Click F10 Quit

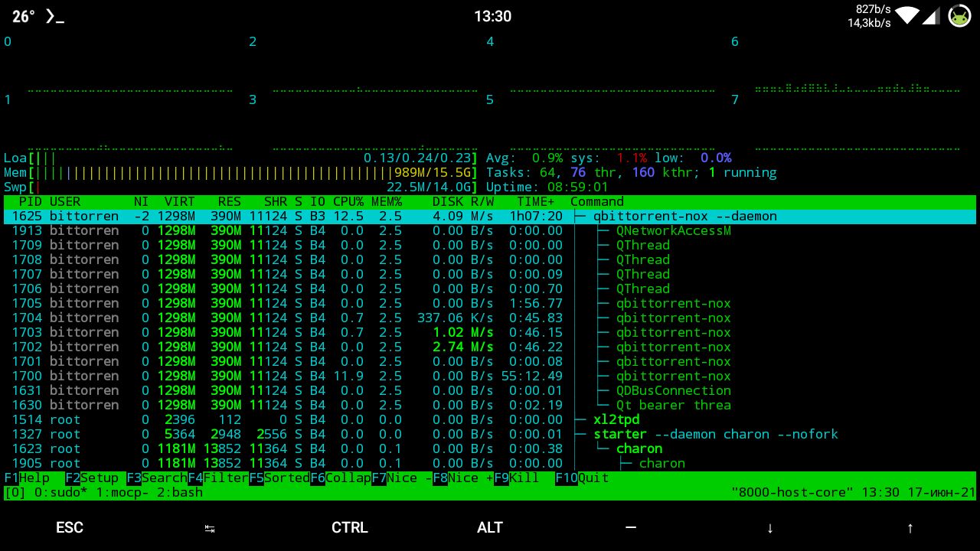point(582,478)
